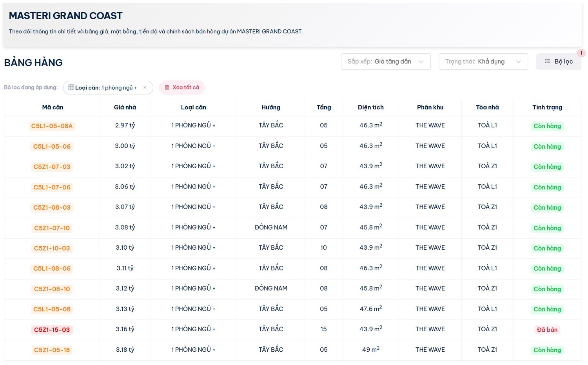Click the trash icon in Xóa tất cả
Viewport: 588px width, 365px height.
pyautogui.click(x=167, y=87)
